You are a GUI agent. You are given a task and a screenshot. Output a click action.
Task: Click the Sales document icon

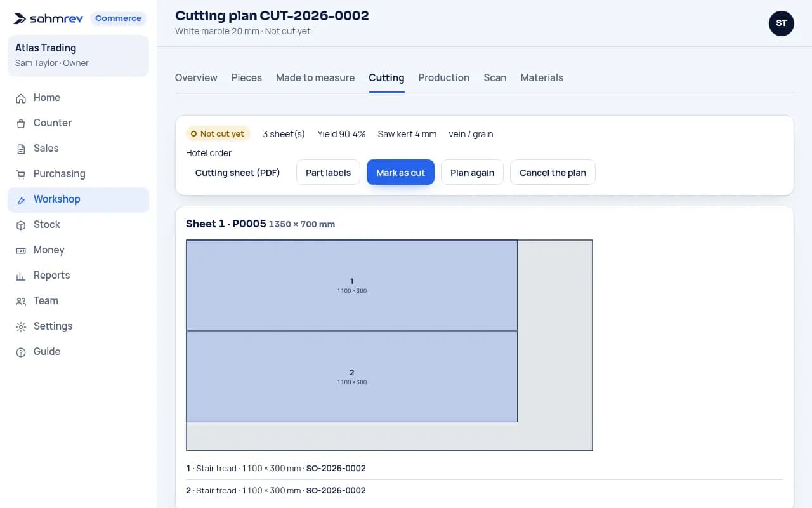click(x=21, y=149)
